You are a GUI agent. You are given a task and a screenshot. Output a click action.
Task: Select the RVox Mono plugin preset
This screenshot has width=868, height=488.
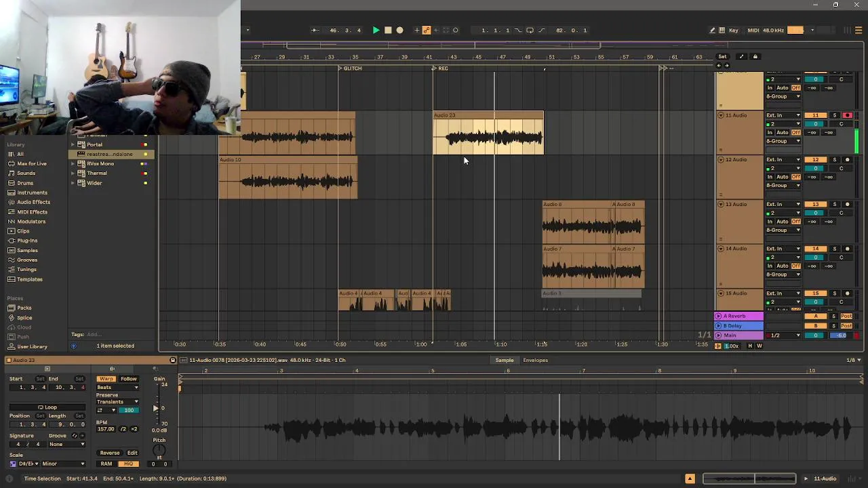pyautogui.click(x=100, y=163)
